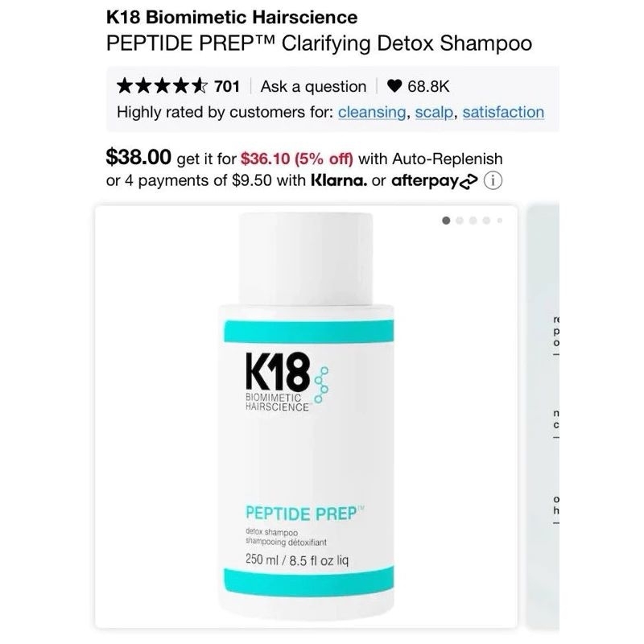
Task: Click K18 Biomimetic Hairscience brand name
Action: [x=232, y=17]
